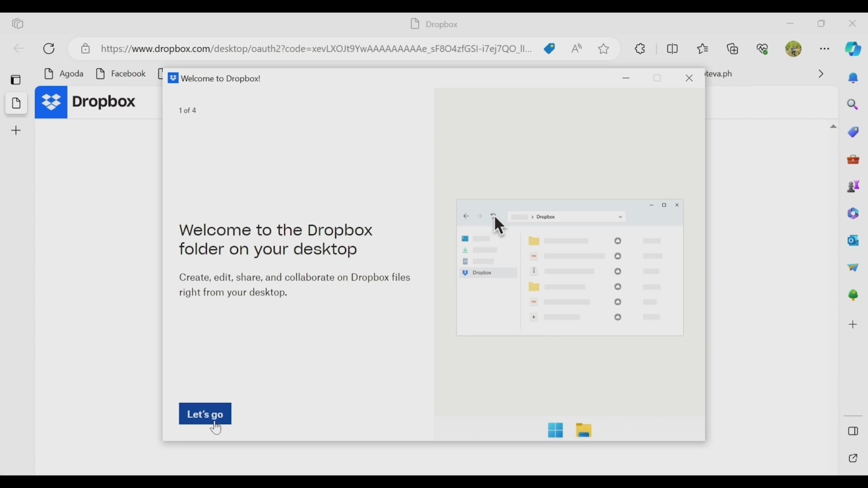Open the profile account dropdown
The width and height of the screenshot is (868, 488).
pyautogui.click(x=793, y=48)
